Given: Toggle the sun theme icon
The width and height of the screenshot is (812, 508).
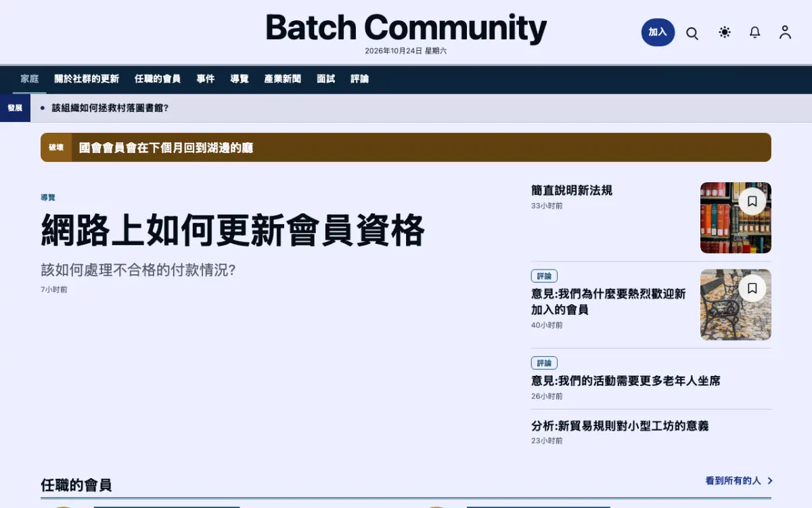Looking at the screenshot, I should pos(725,33).
